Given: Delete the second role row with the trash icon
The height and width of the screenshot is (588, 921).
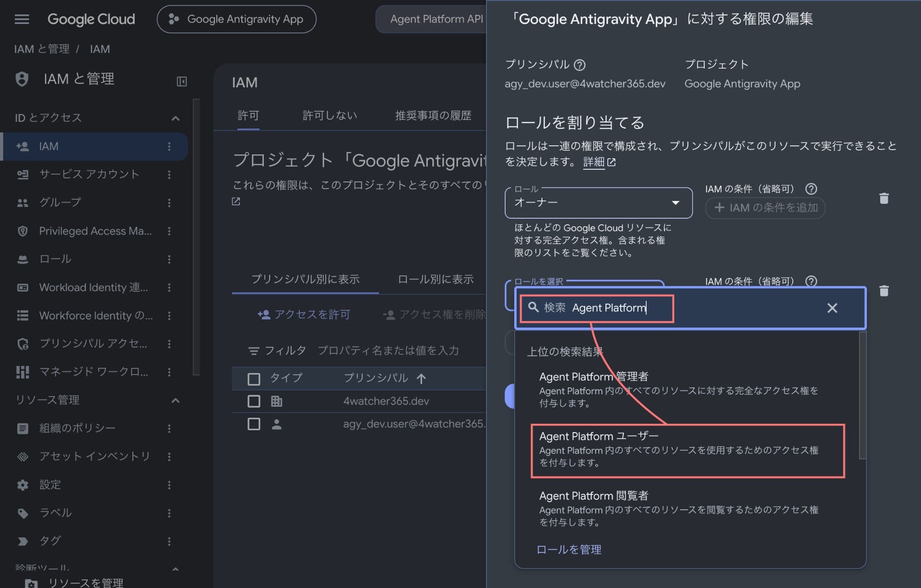Looking at the screenshot, I should tap(884, 291).
